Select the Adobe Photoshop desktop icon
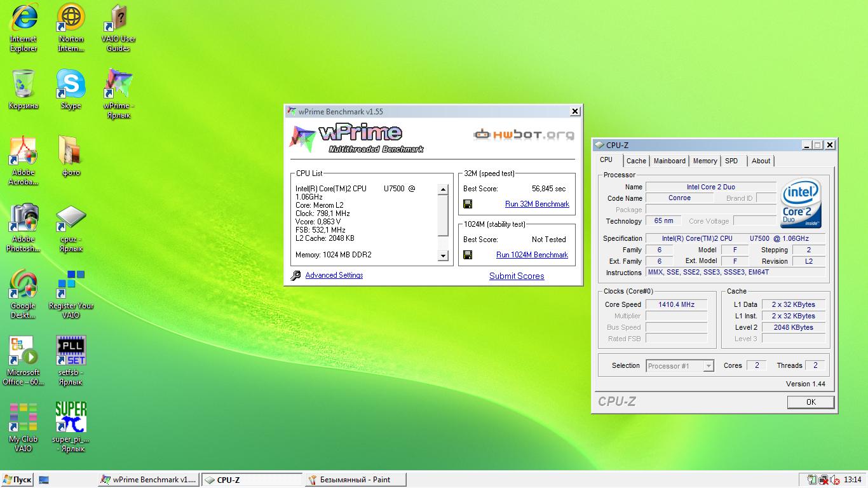Screen dimensions: 868x488 pyautogui.click(x=24, y=227)
